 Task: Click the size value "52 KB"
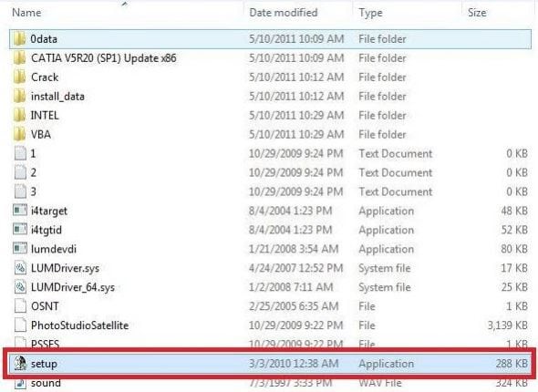pyautogui.click(x=514, y=230)
